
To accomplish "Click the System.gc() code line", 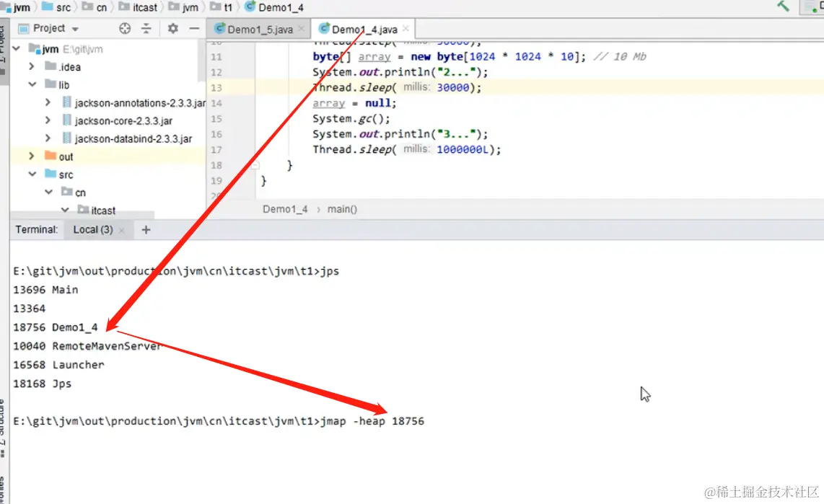I will 351,119.
